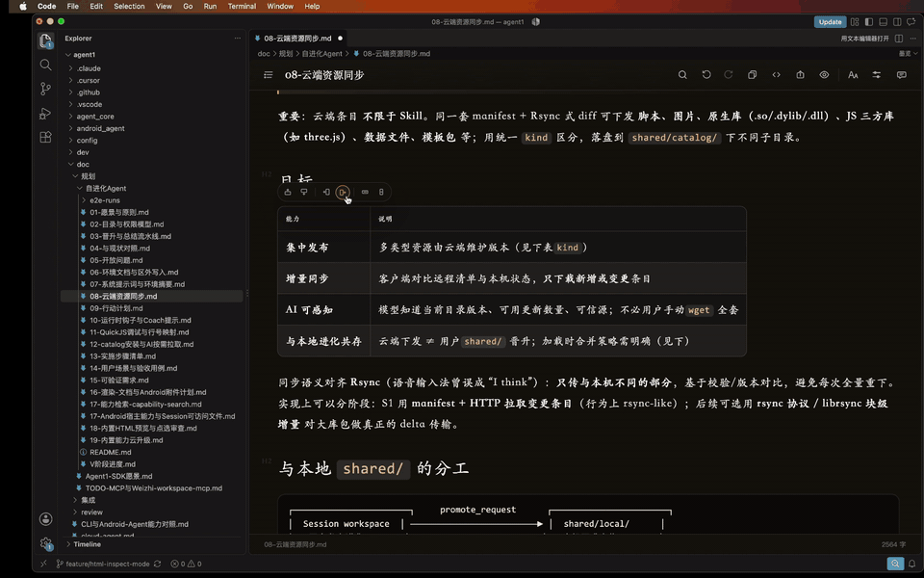Toggle bottom panel visibility

883,22
